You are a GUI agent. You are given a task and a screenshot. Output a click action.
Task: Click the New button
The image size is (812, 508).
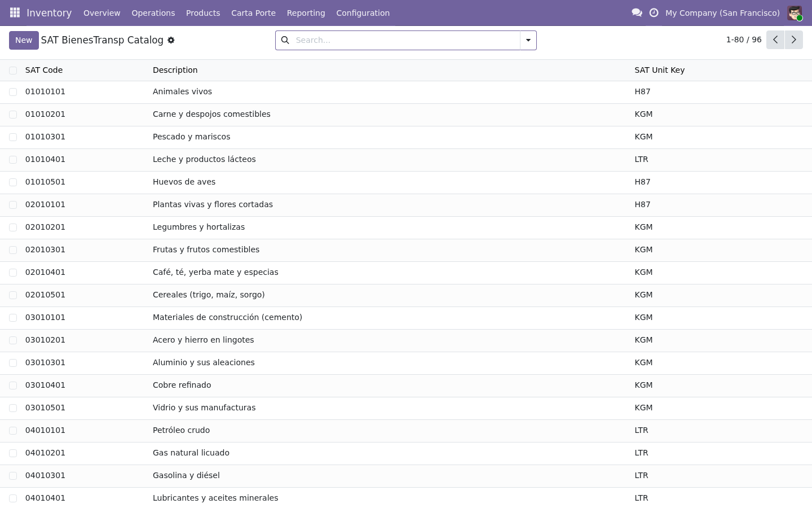tap(24, 40)
